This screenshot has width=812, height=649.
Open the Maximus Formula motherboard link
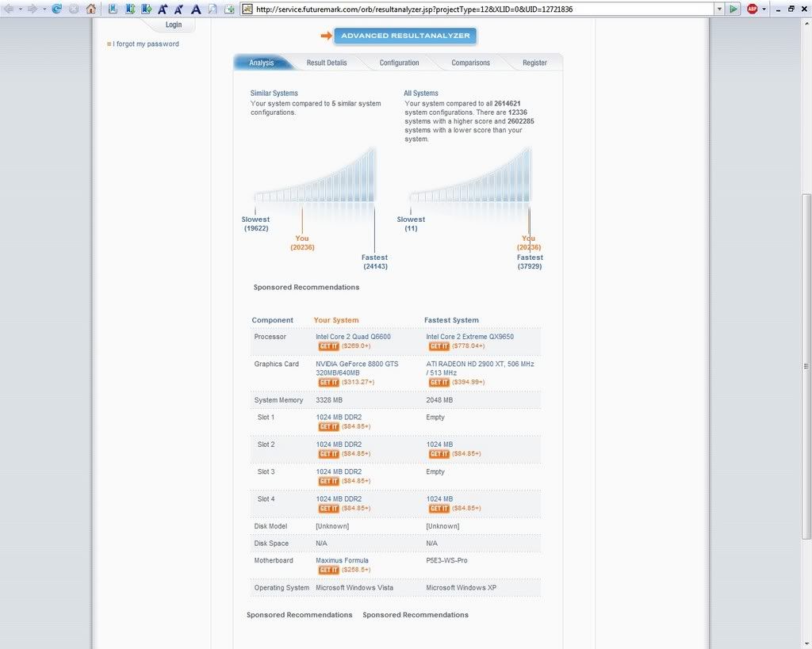tap(343, 560)
